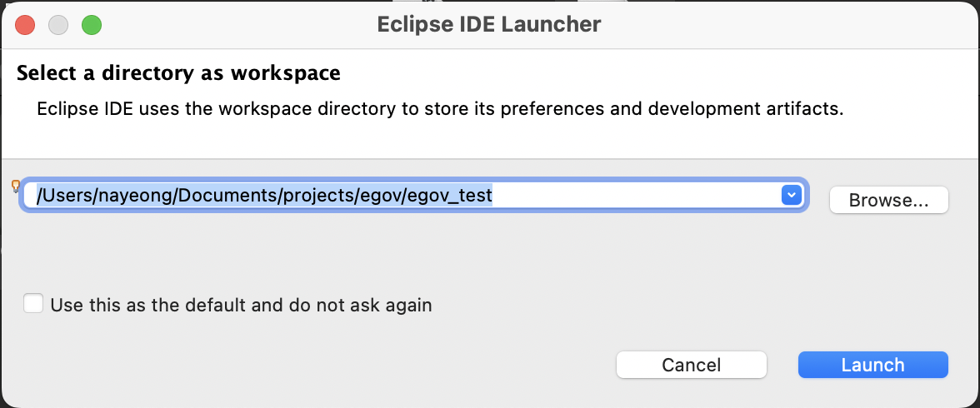Click the green zoom window button
The image size is (980, 408).
pyautogui.click(x=92, y=25)
